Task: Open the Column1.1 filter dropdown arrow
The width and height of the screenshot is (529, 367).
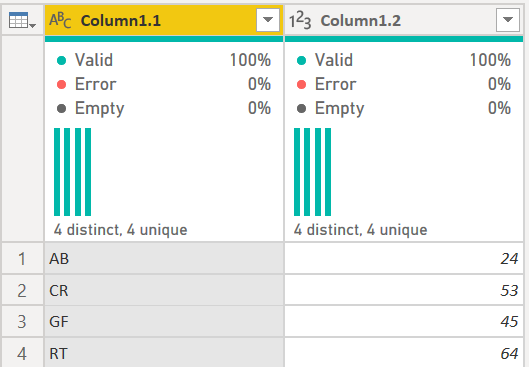Action: point(268,20)
